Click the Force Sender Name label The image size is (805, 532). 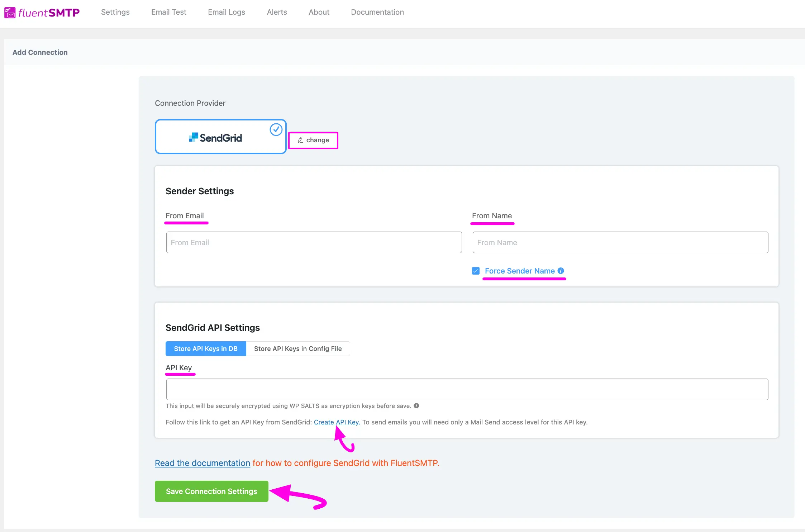pyautogui.click(x=520, y=271)
